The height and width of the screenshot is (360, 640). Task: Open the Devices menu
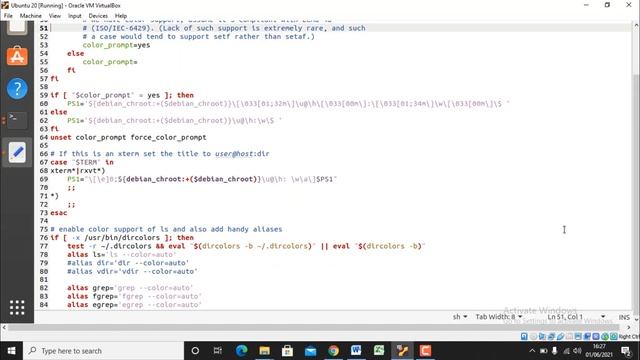(x=98, y=16)
